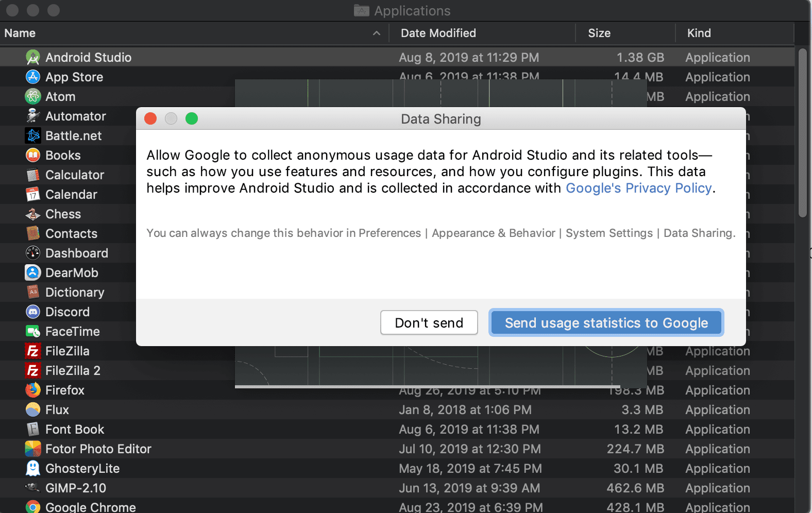812x513 pixels.
Task: Select Fotor Photo Editor size 224.7 MB
Action: (x=635, y=449)
